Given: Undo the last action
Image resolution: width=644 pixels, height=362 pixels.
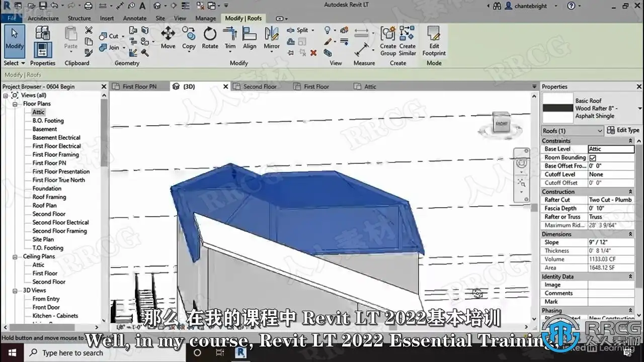Looking at the screenshot, I should (54, 6).
